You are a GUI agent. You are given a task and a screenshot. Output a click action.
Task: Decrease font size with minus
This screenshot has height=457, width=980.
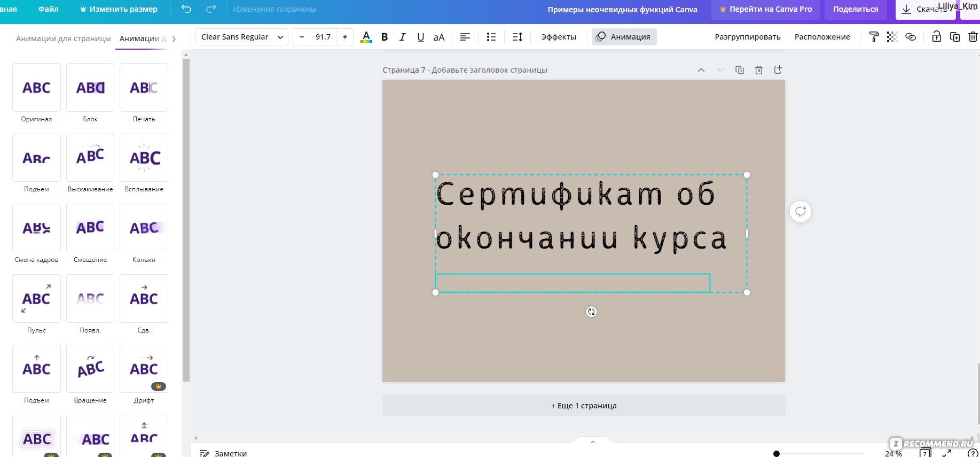(x=302, y=37)
